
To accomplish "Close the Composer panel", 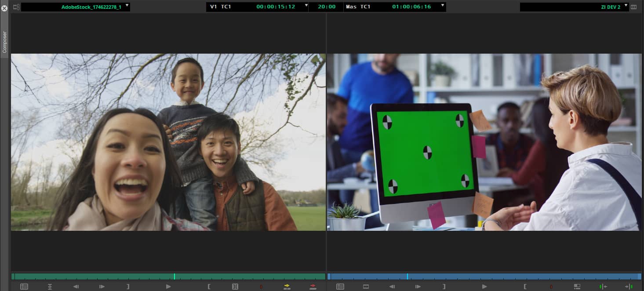I will point(4,8).
